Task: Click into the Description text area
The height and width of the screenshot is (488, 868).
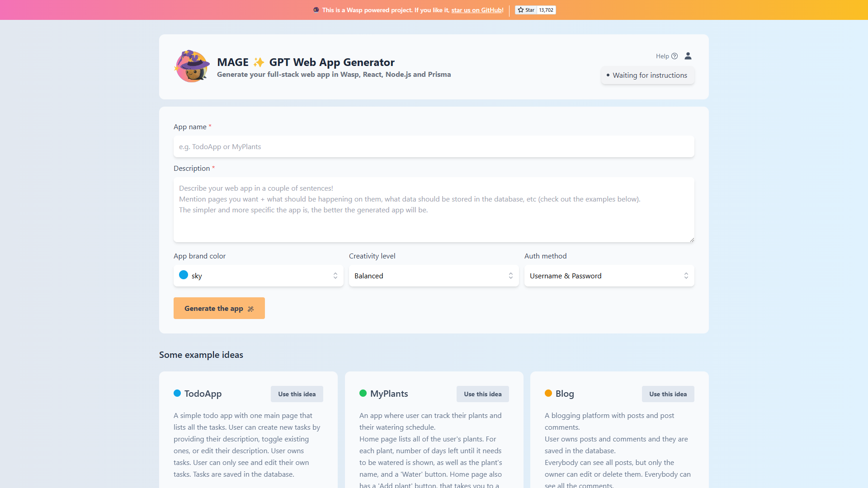Action: pyautogui.click(x=434, y=210)
